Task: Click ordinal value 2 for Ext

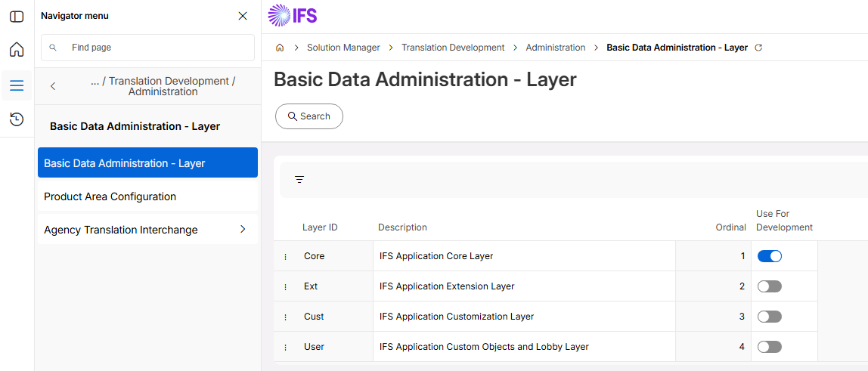Action: (742, 286)
